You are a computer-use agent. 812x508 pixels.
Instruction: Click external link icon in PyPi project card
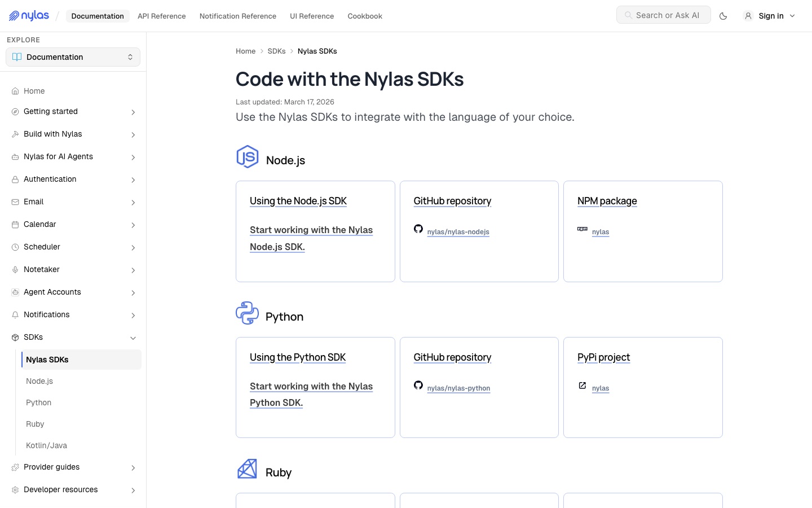pyautogui.click(x=582, y=386)
